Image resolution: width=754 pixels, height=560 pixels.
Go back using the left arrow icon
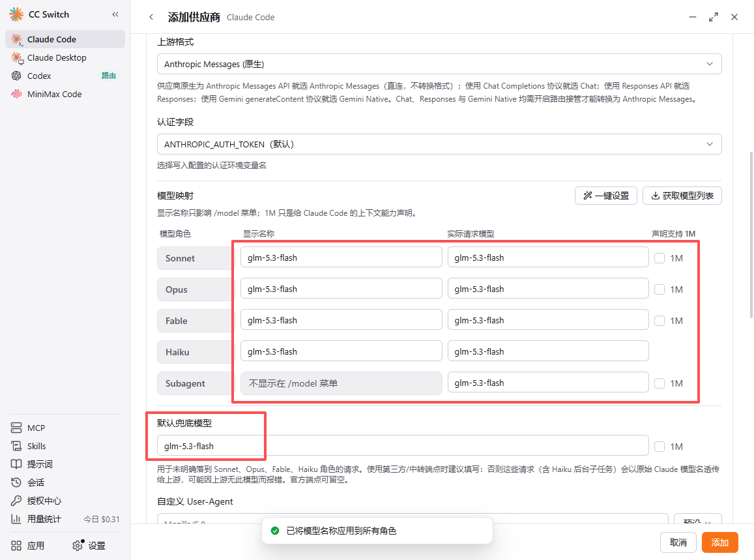coord(151,18)
